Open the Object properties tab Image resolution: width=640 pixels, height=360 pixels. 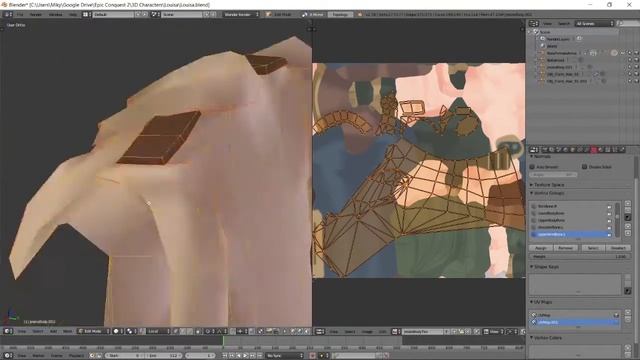click(573, 150)
